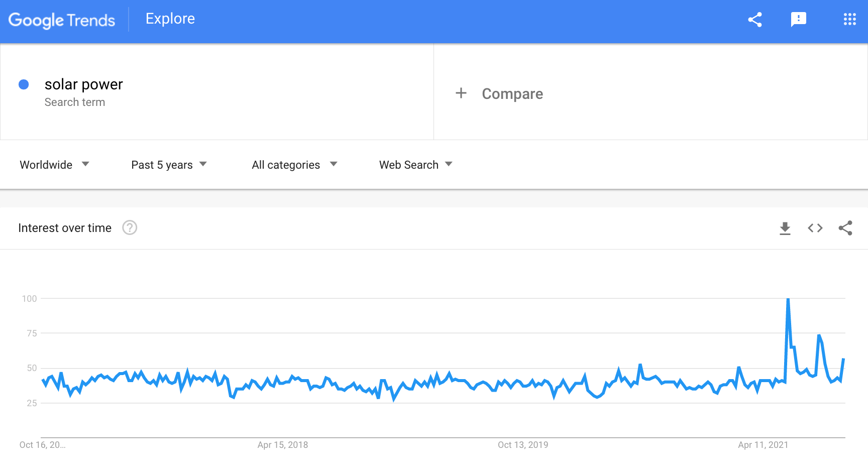Share the Interest over time chart
This screenshot has width=868, height=476.
pyautogui.click(x=845, y=228)
